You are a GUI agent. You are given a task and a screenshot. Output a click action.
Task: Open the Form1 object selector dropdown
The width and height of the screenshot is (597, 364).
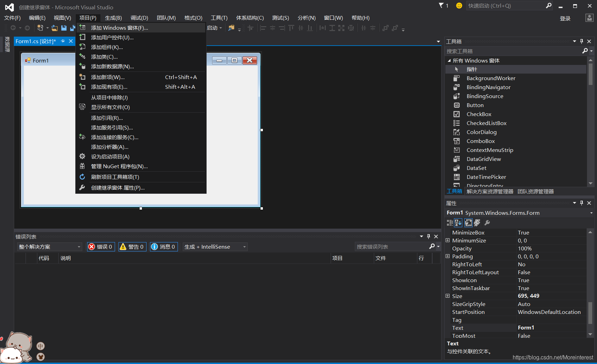(591, 213)
